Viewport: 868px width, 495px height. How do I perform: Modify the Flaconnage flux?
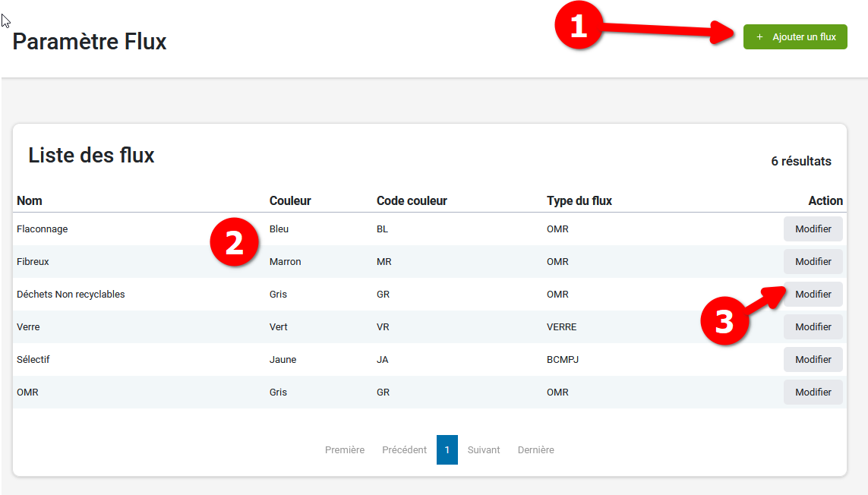click(x=813, y=229)
